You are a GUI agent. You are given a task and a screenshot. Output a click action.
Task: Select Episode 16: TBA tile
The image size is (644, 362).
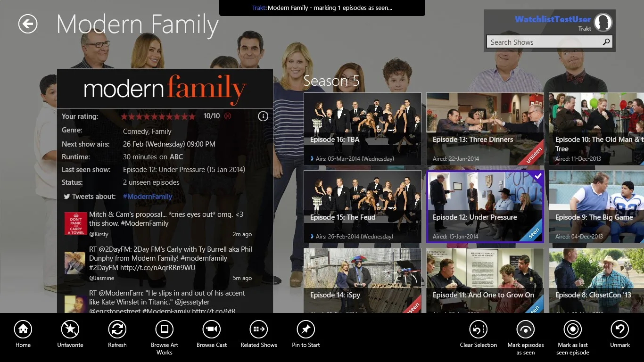tap(363, 129)
